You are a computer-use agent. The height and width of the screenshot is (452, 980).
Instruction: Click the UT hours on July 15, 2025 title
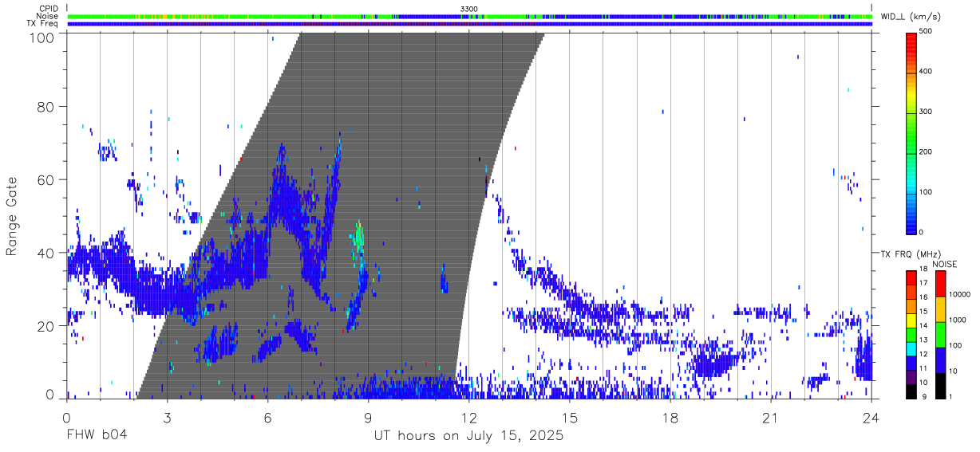point(469,436)
